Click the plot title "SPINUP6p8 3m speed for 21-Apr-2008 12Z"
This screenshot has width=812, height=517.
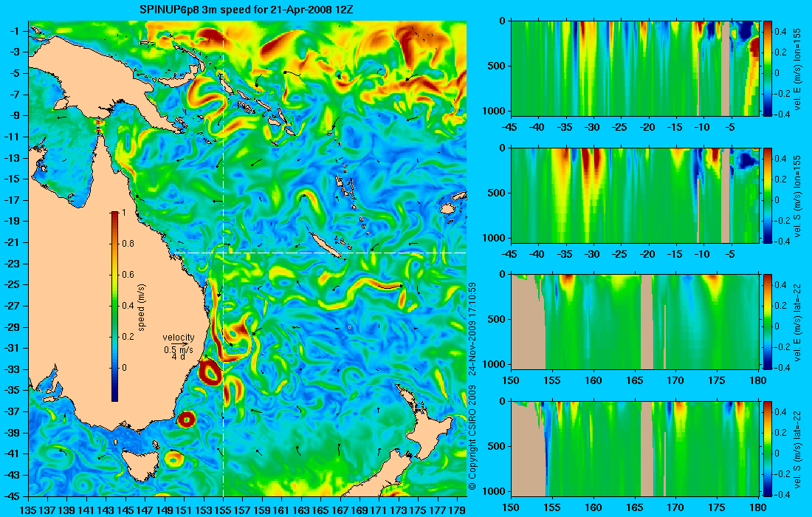tap(247, 10)
